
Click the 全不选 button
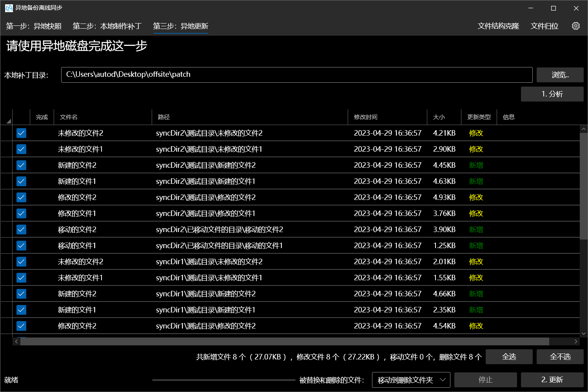coord(560,357)
